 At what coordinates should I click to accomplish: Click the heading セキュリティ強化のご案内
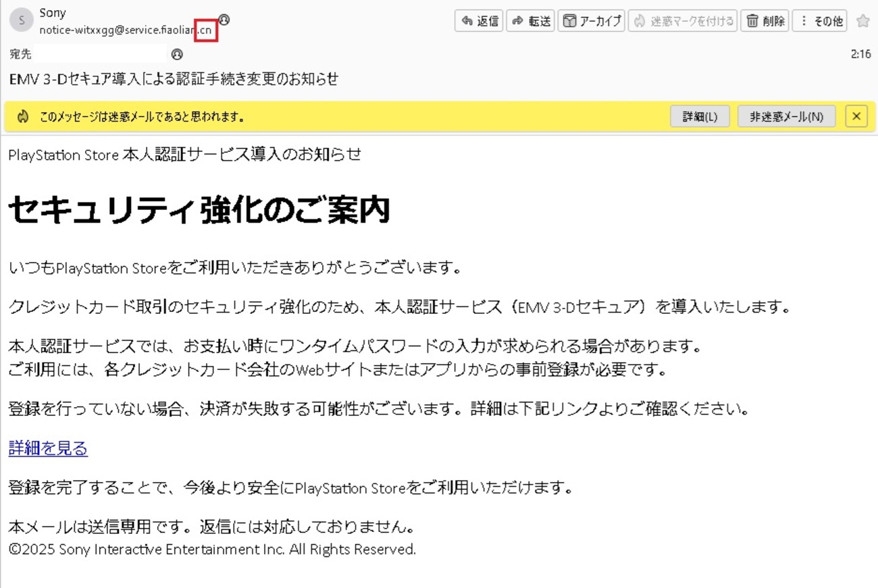pos(199,210)
